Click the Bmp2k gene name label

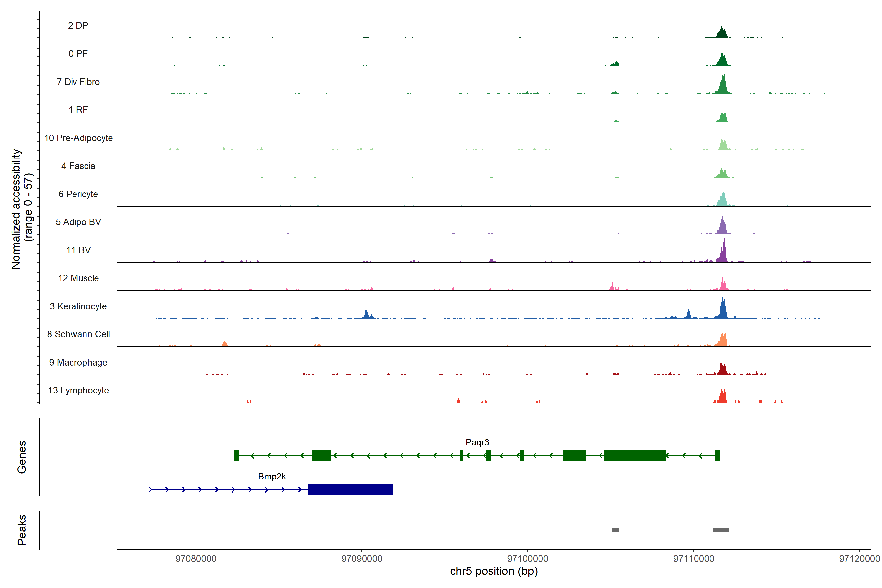(272, 476)
